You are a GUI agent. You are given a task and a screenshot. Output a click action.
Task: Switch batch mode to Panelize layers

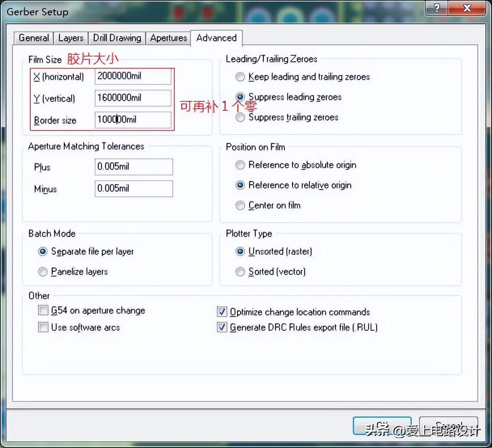pos(42,271)
